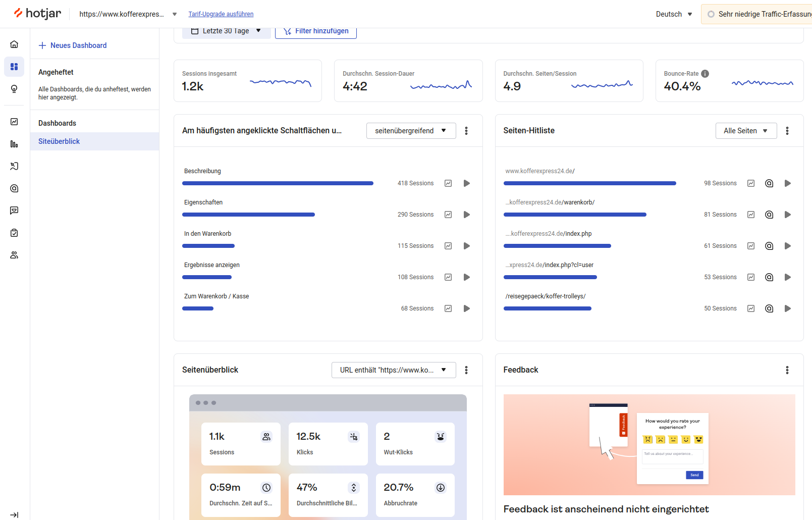Click Bounce-Rate info icon
The image size is (812, 520).
point(705,74)
